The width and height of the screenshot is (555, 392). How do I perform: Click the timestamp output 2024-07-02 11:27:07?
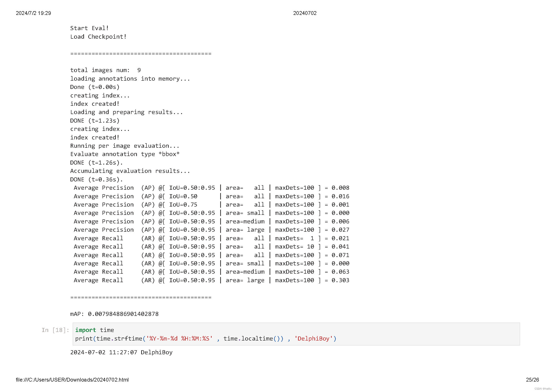point(103,352)
